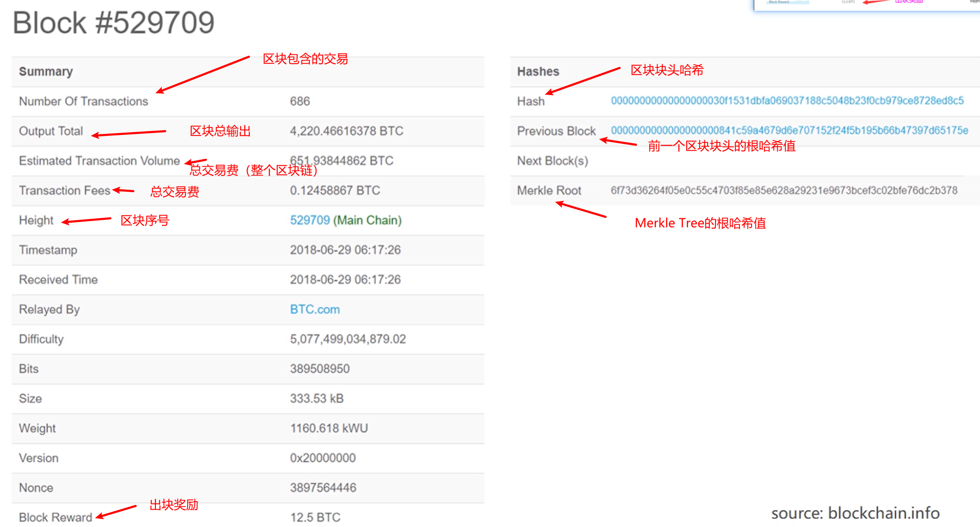Click the Next Block(s) label
The height and width of the screenshot is (527, 980).
pyautogui.click(x=553, y=161)
